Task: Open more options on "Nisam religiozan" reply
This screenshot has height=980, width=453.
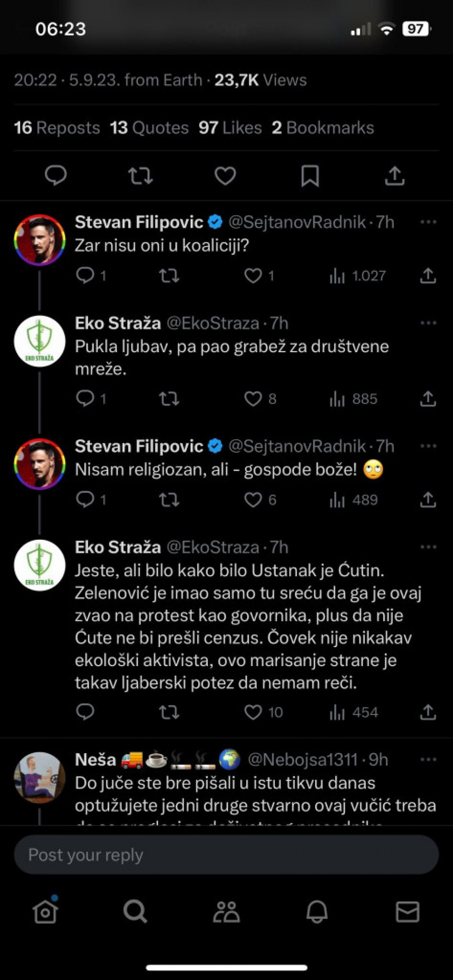Action: click(428, 446)
